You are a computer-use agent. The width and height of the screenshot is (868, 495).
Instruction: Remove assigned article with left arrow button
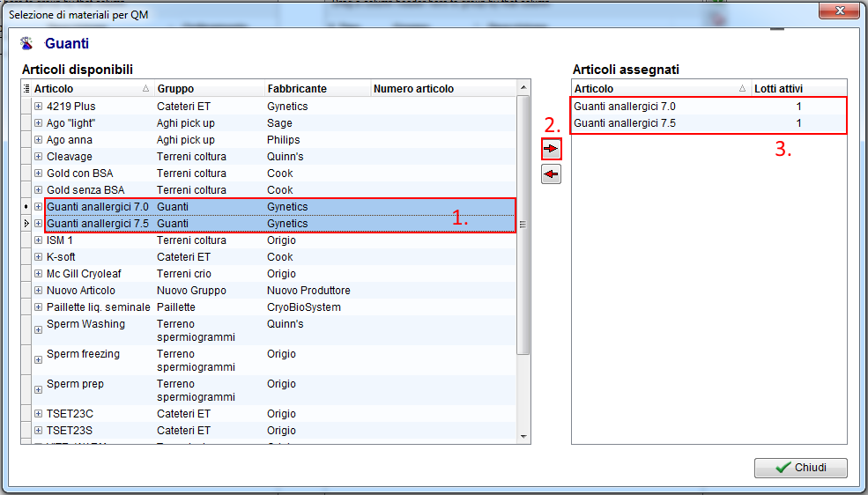(551, 174)
